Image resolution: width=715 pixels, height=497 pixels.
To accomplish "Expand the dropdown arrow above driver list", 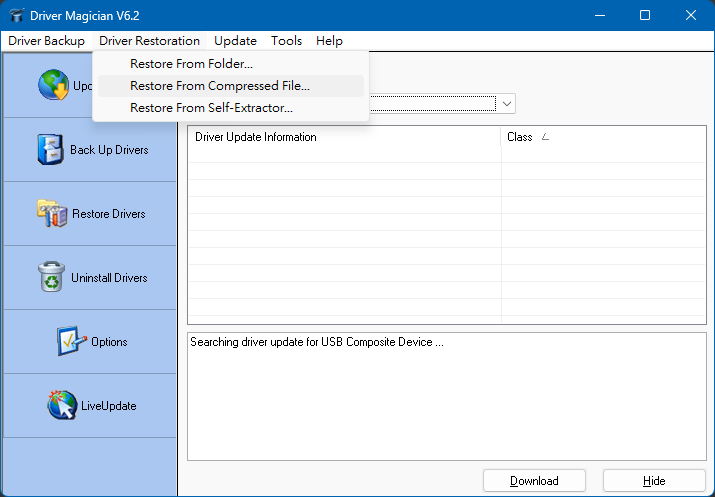I will click(507, 104).
